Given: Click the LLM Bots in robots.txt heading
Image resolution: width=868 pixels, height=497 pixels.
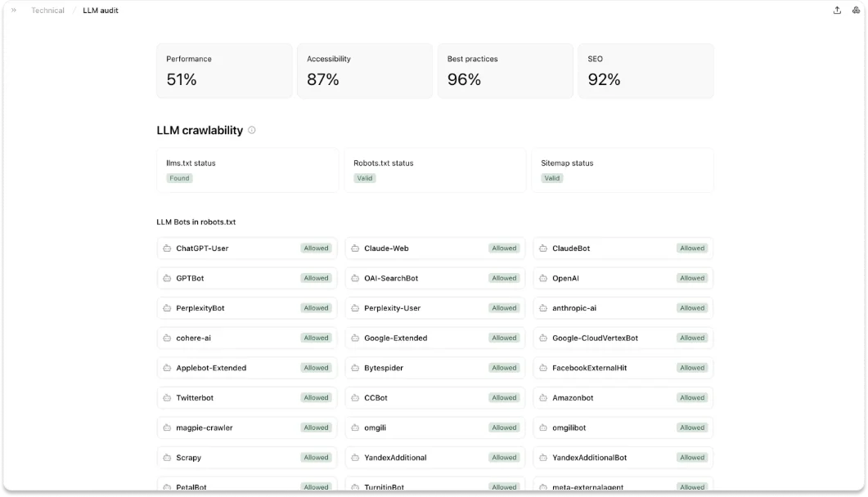Looking at the screenshot, I should (x=196, y=222).
